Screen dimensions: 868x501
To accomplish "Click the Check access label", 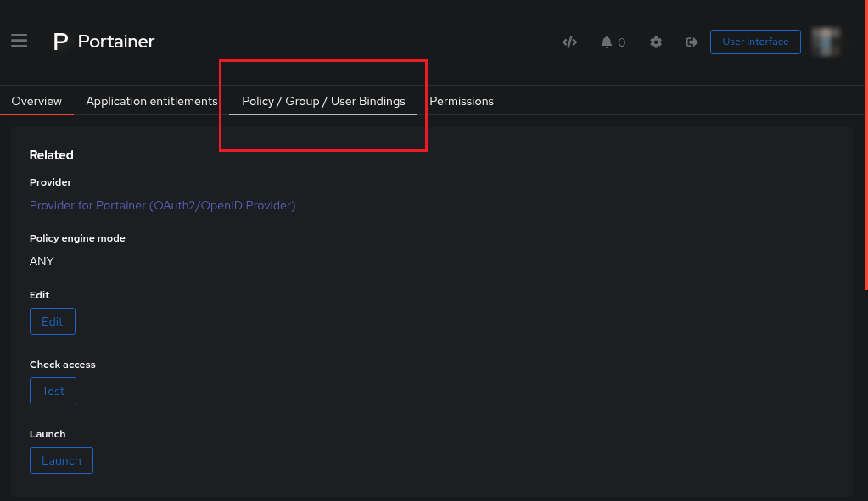I will coord(63,365).
